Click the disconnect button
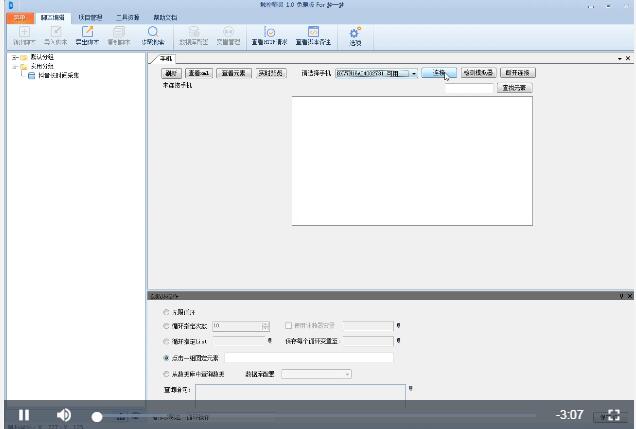 pyautogui.click(x=518, y=73)
